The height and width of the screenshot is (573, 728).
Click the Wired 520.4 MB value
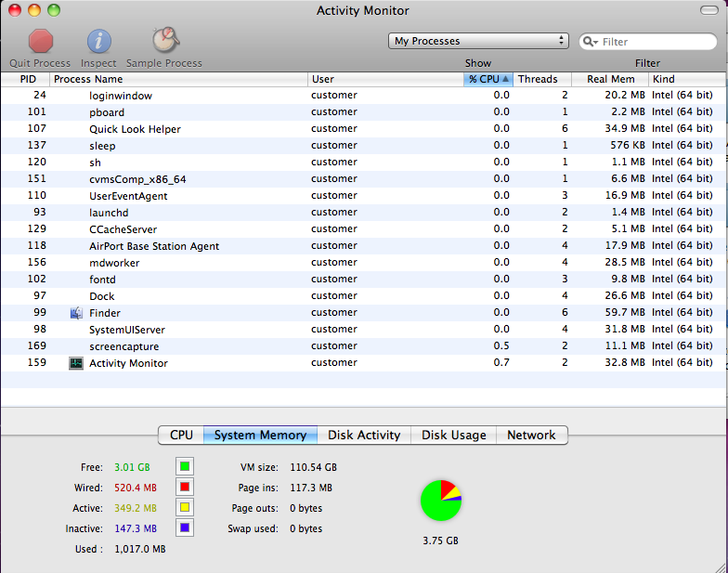point(136,488)
